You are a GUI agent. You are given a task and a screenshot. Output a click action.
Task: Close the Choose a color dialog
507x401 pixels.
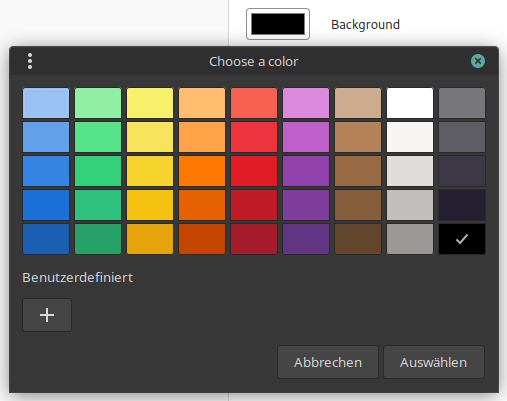click(x=478, y=61)
